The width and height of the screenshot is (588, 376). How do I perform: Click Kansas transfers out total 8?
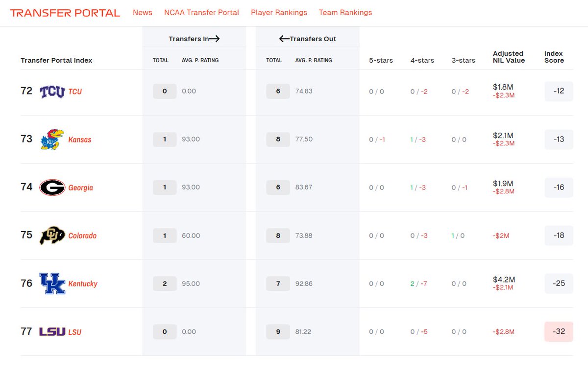coord(278,139)
